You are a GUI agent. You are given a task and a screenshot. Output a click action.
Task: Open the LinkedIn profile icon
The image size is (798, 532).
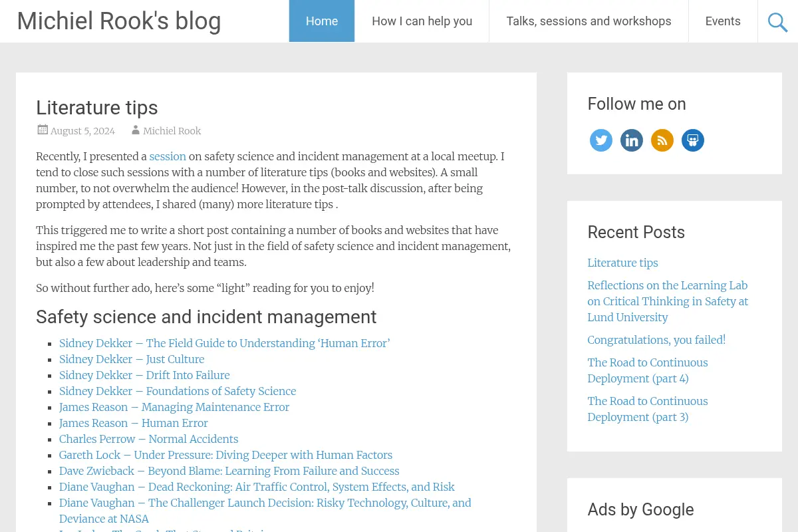632,140
